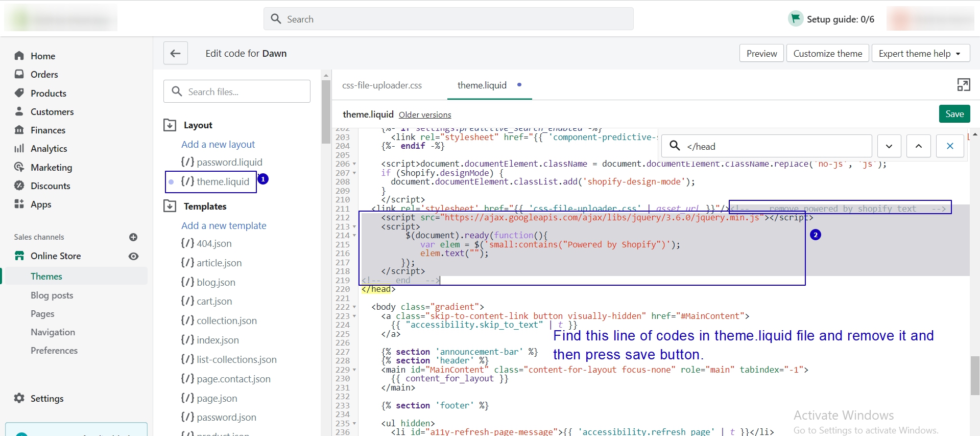Open article.json template
The height and width of the screenshot is (436, 980).
211,263
